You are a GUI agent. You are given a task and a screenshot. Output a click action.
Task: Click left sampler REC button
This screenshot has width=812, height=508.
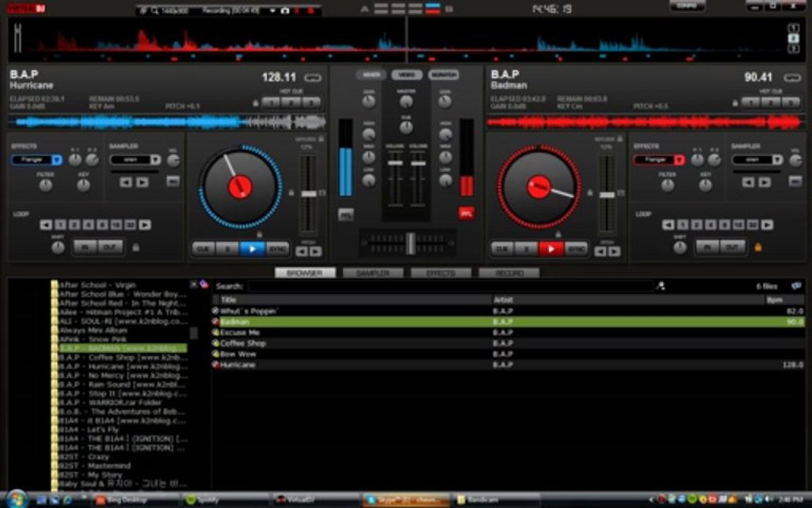[x=173, y=181]
